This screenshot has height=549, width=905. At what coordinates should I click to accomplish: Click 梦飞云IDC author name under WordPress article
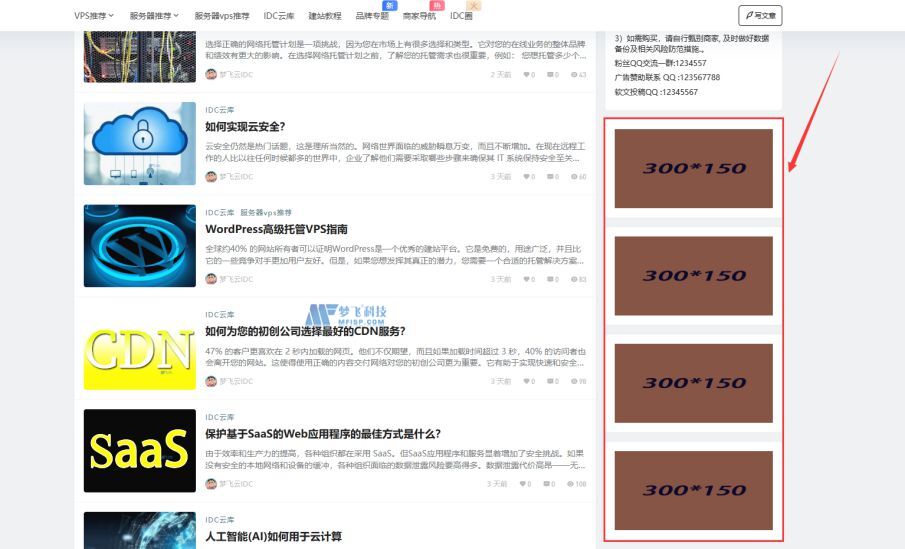(x=236, y=279)
